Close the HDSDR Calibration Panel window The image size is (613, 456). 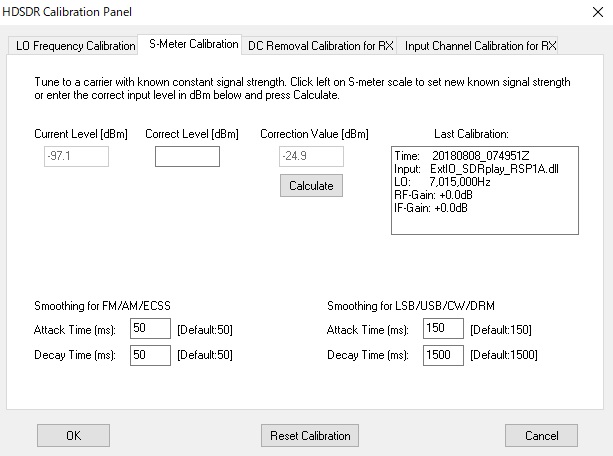(598, 12)
